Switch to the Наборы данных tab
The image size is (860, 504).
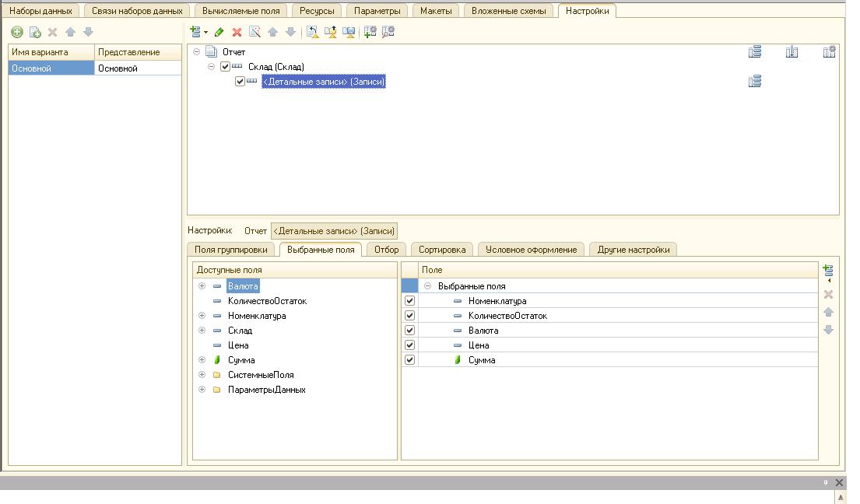pos(40,11)
